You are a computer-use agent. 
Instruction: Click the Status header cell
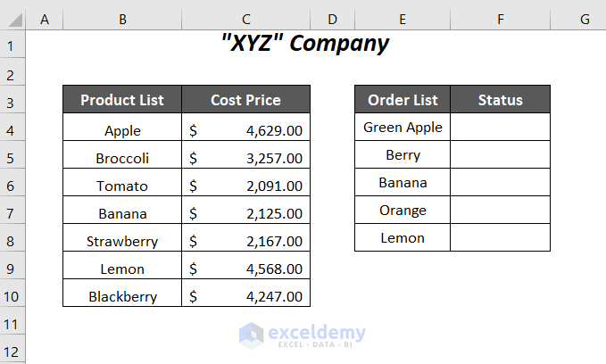501,100
